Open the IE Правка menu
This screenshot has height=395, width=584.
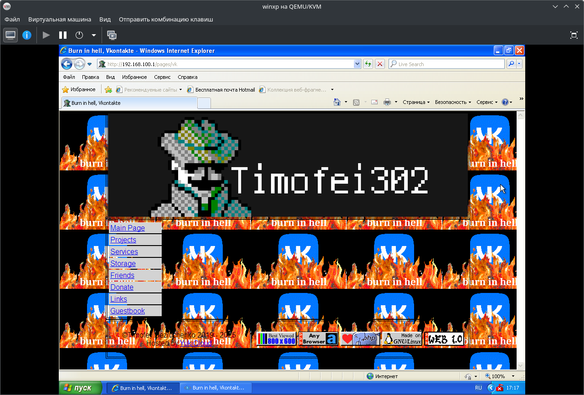[90, 77]
